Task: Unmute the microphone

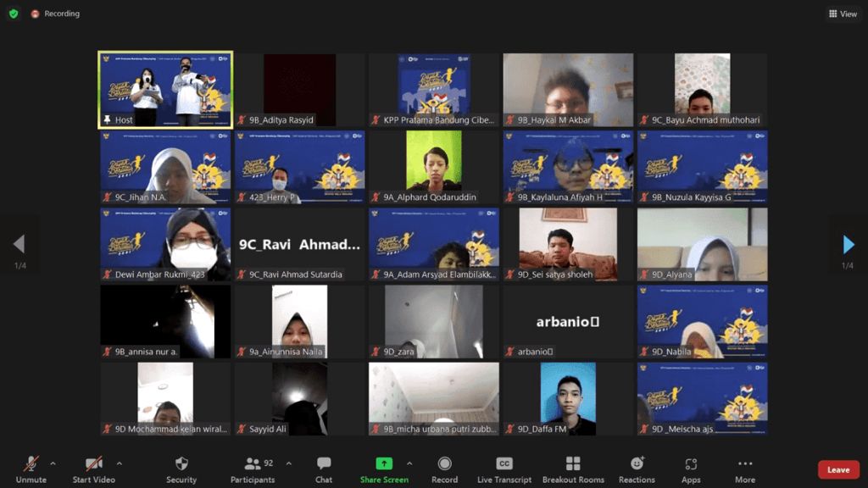Action: point(31,469)
